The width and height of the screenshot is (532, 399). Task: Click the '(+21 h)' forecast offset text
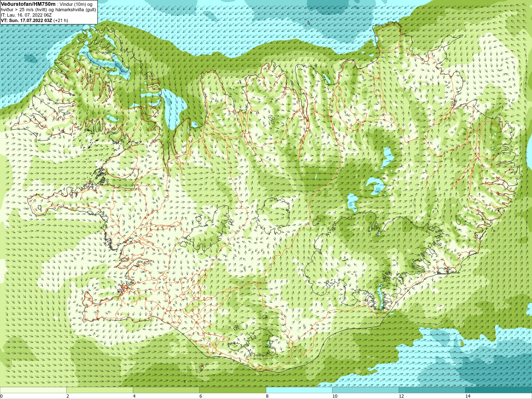[61, 20]
